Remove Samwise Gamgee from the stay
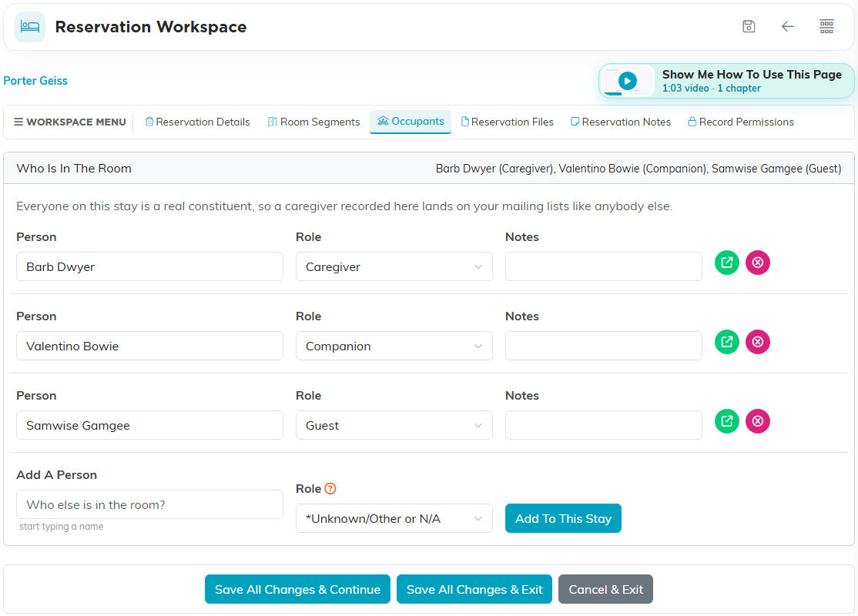 point(757,421)
